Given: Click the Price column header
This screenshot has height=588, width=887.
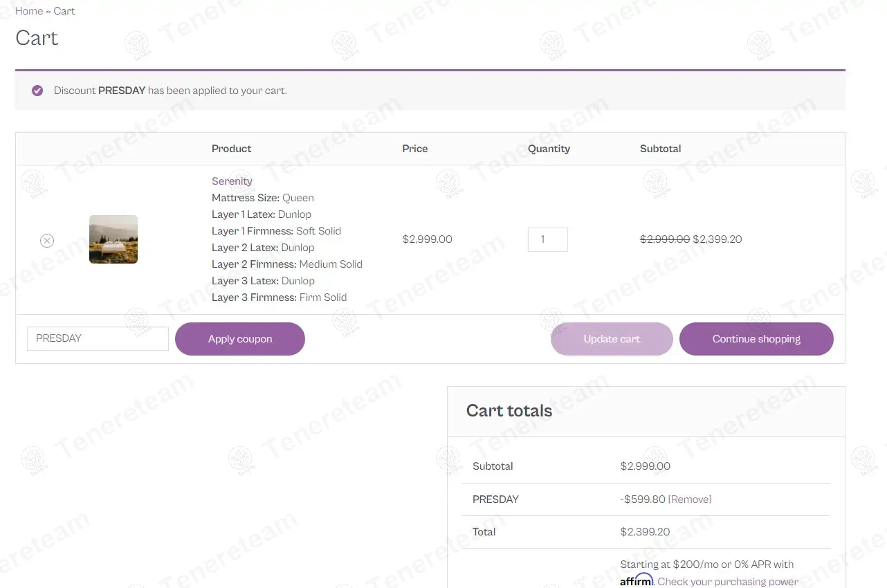Looking at the screenshot, I should click(x=415, y=149).
